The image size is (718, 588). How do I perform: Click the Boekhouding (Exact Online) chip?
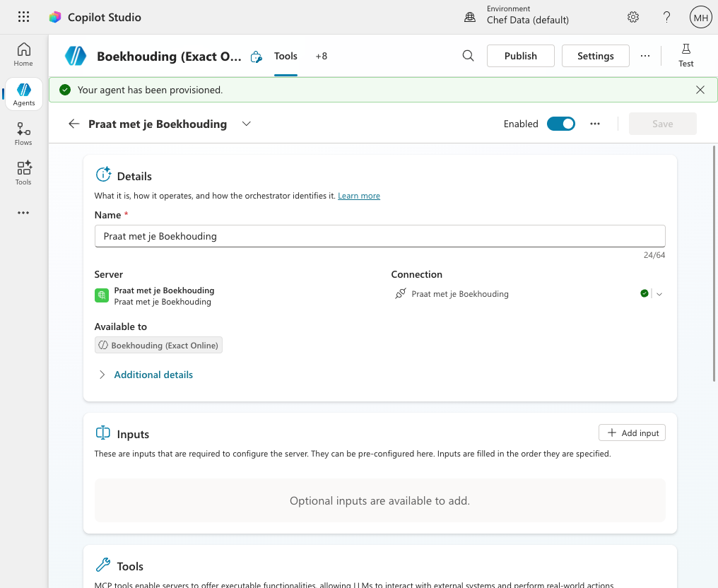[158, 346]
